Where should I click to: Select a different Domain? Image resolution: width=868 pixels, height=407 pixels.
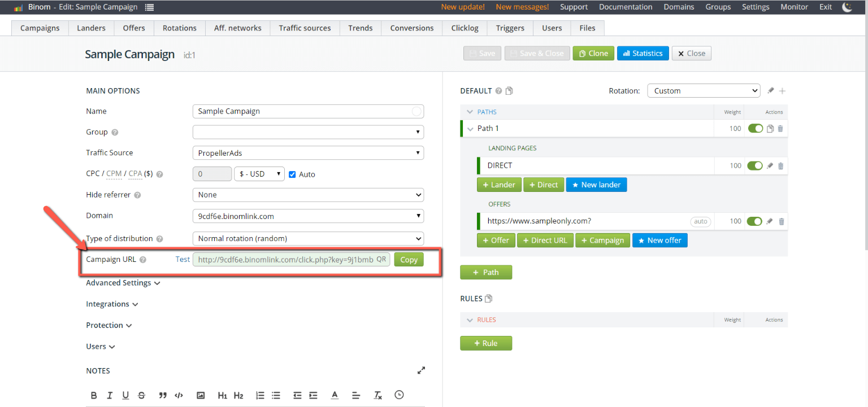pos(308,216)
